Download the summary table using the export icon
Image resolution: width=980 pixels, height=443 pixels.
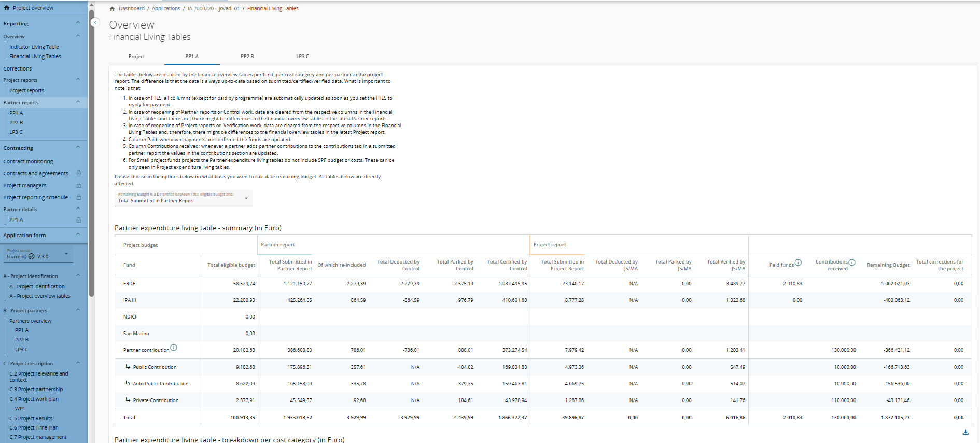point(965,432)
